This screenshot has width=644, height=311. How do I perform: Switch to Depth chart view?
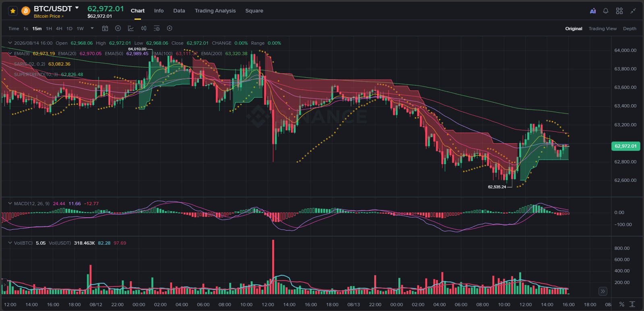click(x=630, y=29)
